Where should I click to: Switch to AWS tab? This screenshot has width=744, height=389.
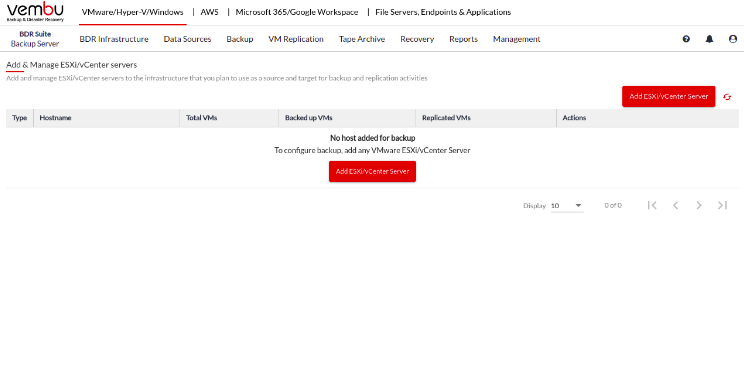(x=209, y=12)
